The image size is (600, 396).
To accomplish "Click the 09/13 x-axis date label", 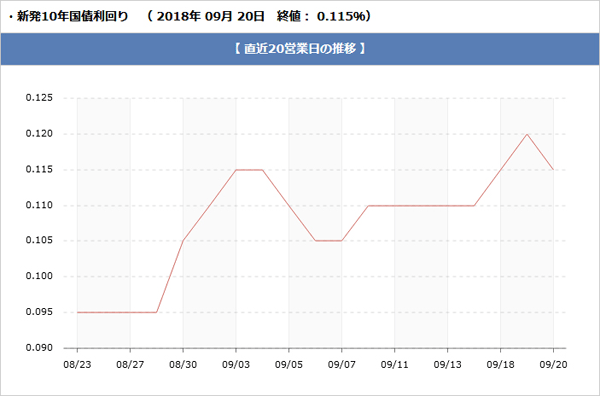I will tap(447, 365).
